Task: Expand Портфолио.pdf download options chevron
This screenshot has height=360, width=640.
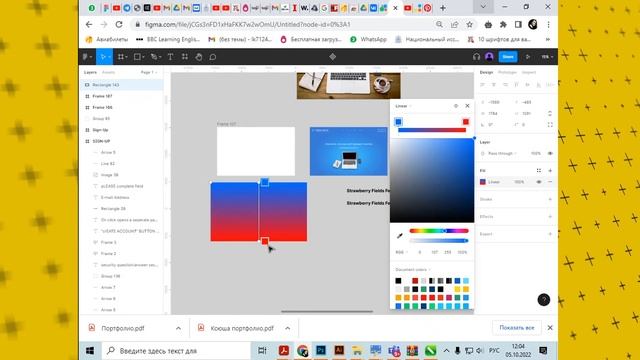Action: (178, 328)
